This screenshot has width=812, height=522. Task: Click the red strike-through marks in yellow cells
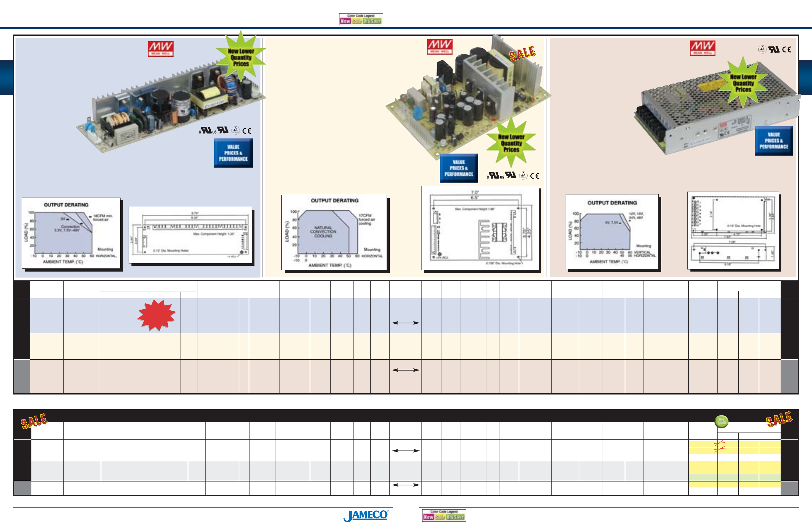(x=719, y=446)
